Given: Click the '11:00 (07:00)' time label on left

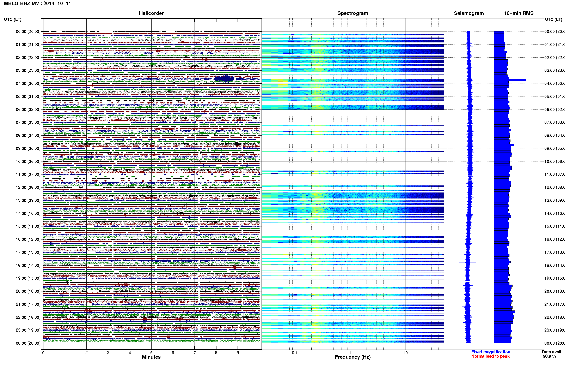Looking at the screenshot, I should (28, 174).
